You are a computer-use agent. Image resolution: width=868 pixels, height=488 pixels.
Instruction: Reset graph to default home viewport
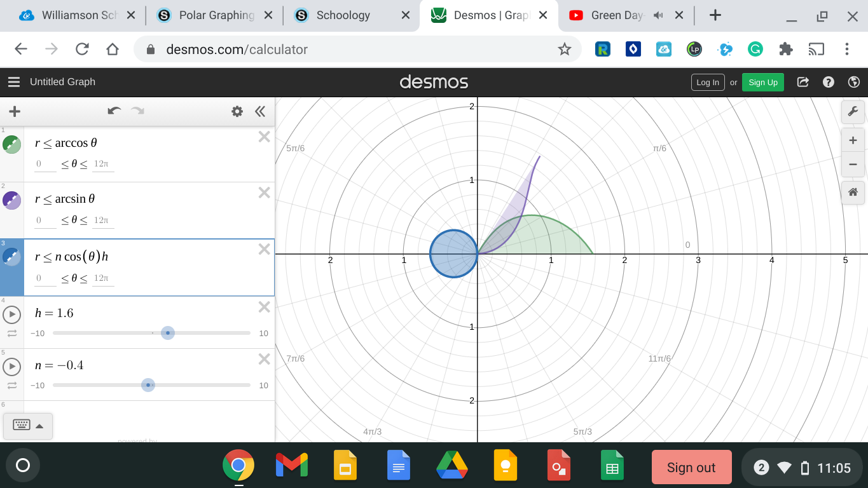(x=853, y=193)
